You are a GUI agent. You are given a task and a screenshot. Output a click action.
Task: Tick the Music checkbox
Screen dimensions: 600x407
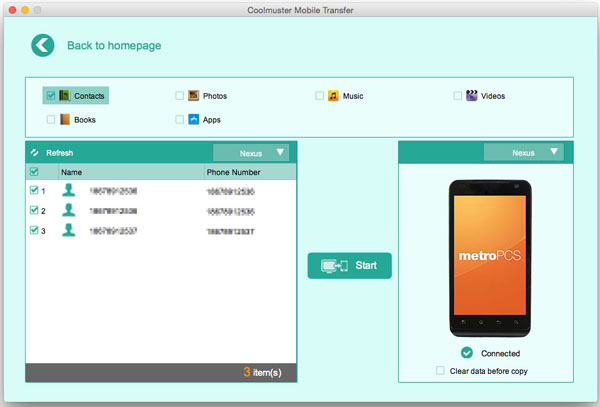click(x=320, y=96)
